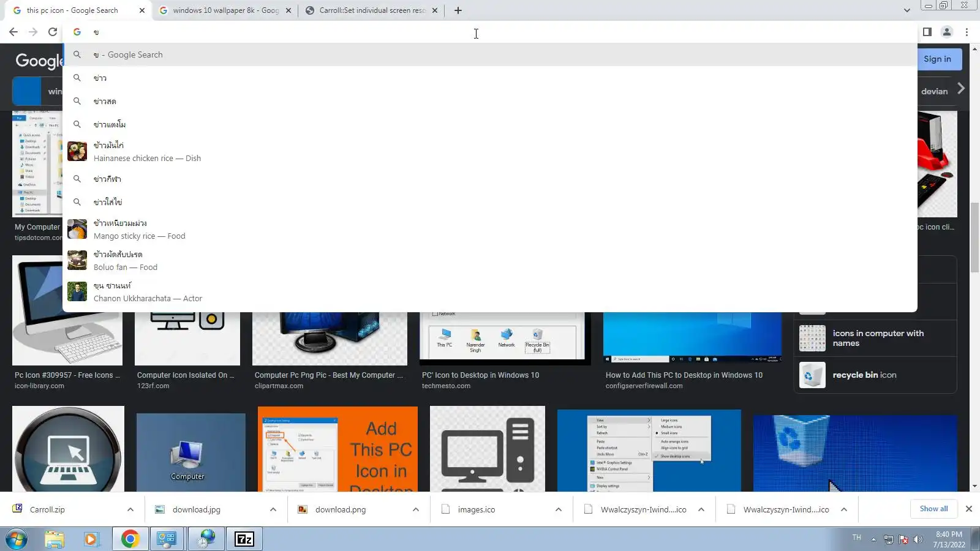Click the 'Add This PC Icon in' orange thumbnail
Viewport: 980px width, 551px height.
pyautogui.click(x=337, y=449)
